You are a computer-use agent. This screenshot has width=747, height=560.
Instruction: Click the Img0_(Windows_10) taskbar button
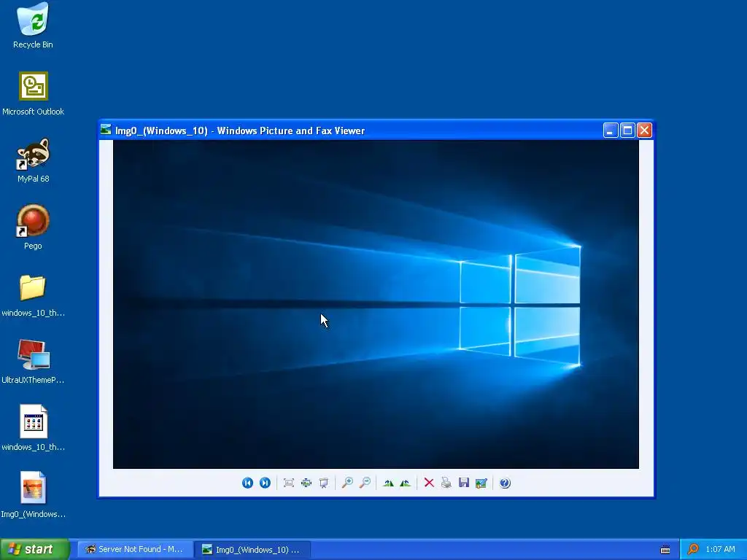pos(252,550)
